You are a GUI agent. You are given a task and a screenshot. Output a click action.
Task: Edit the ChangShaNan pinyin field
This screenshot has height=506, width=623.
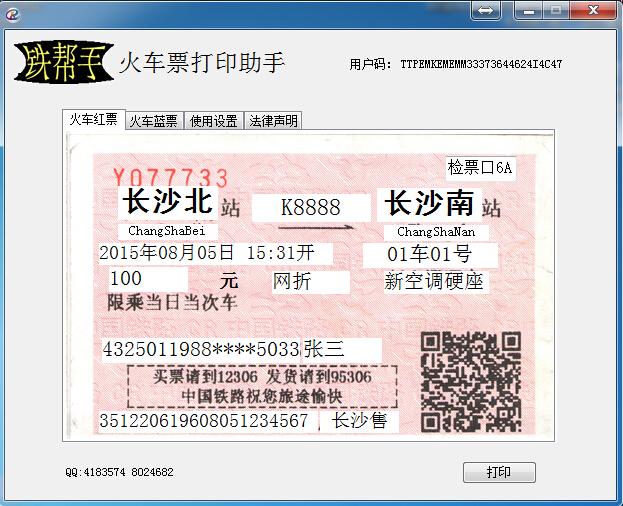click(x=436, y=232)
